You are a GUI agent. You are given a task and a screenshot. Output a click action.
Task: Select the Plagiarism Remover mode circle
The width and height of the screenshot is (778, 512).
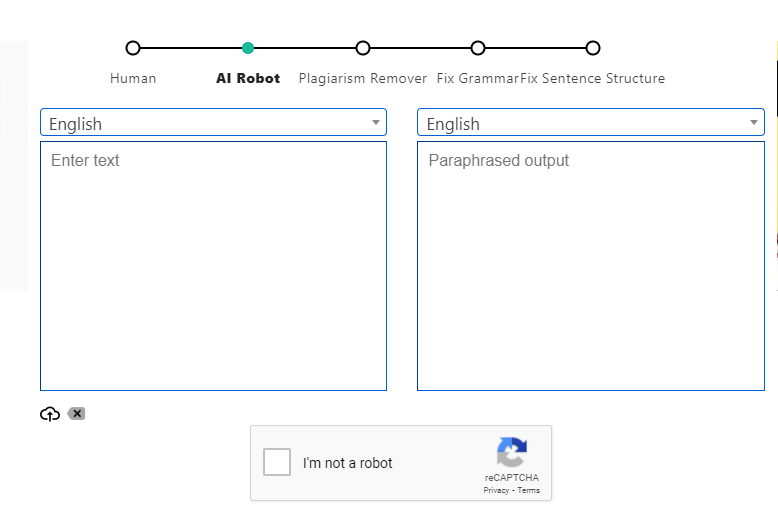click(x=363, y=48)
